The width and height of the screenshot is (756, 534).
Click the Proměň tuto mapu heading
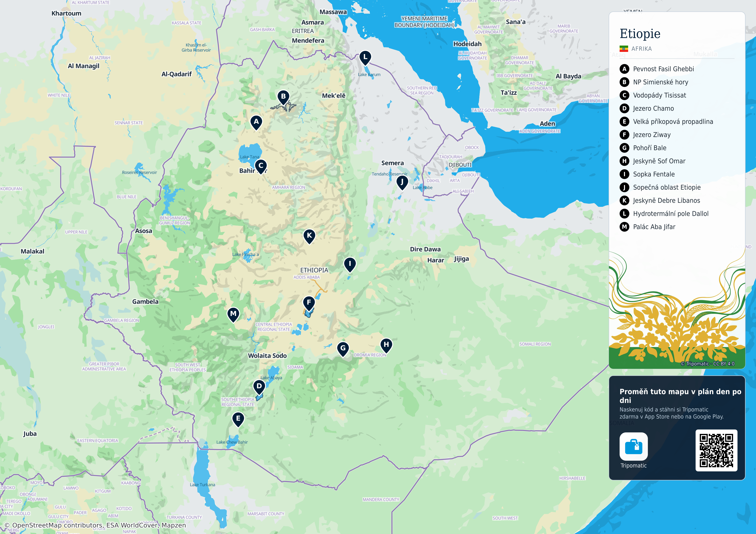tap(680, 396)
